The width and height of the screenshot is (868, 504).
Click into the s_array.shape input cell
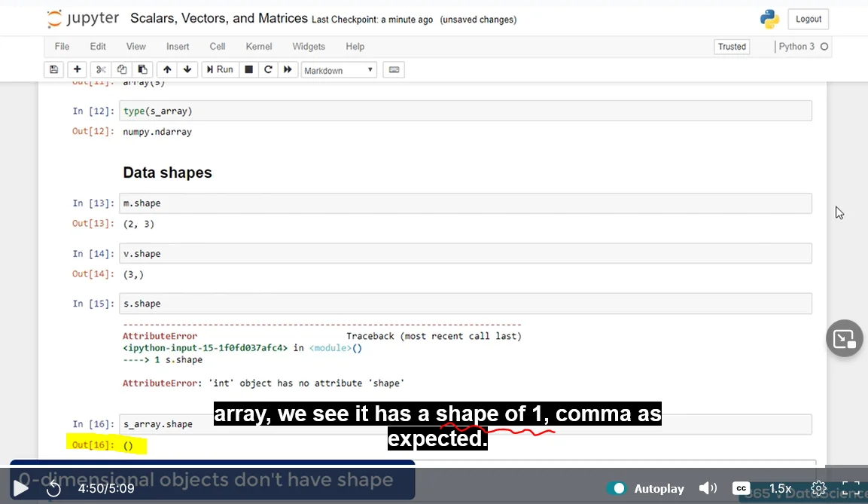[x=464, y=424]
